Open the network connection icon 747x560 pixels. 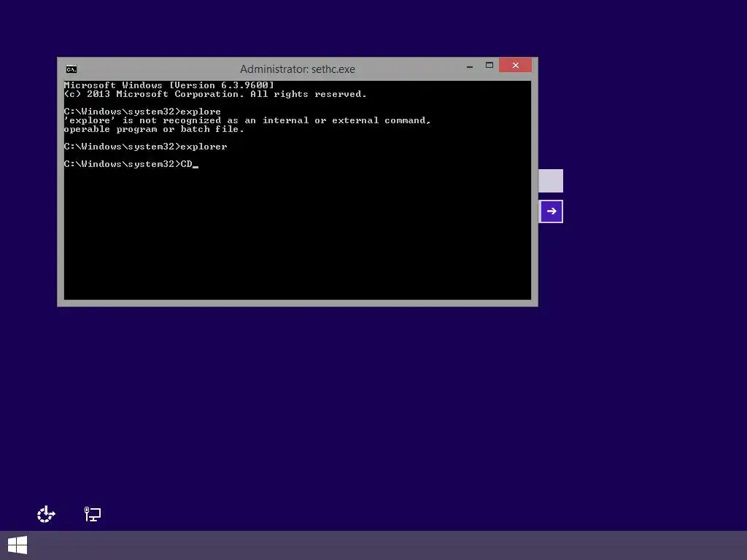click(93, 514)
